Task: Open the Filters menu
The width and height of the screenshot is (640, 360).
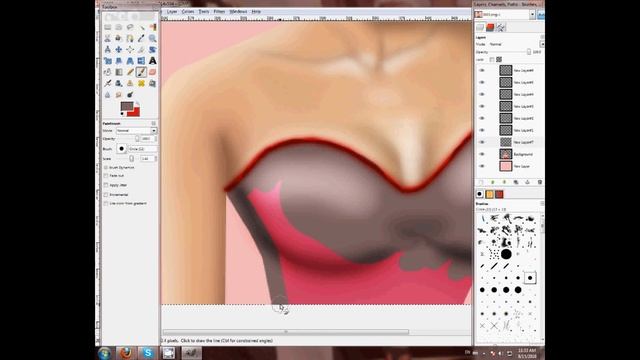Action: click(219, 12)
